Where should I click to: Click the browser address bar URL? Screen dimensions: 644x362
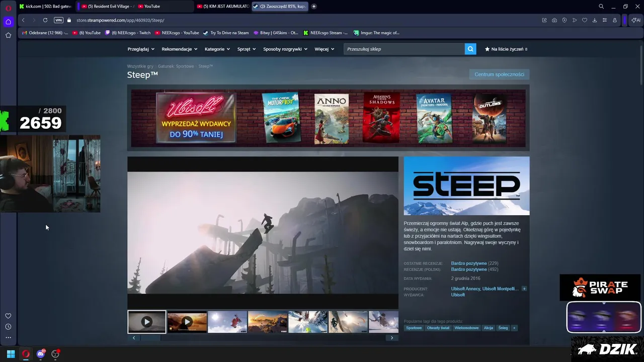click(120, 20)
